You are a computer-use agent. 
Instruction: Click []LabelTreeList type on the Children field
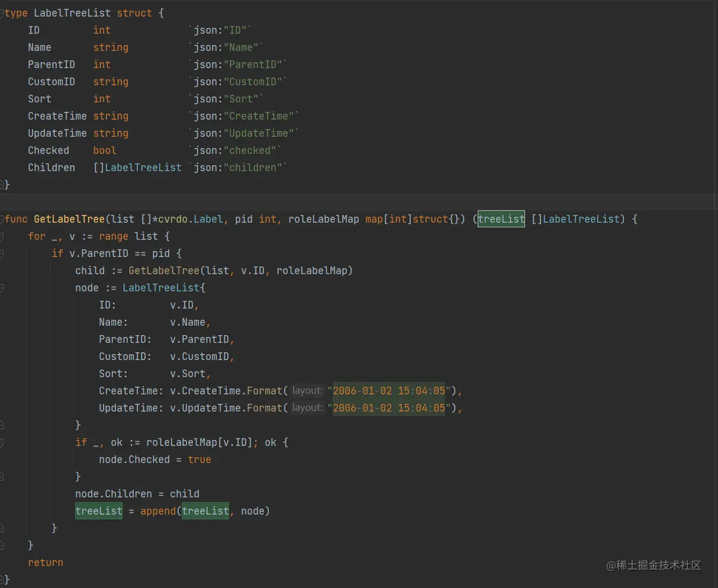pyautogui.click(x=137, y=168)
